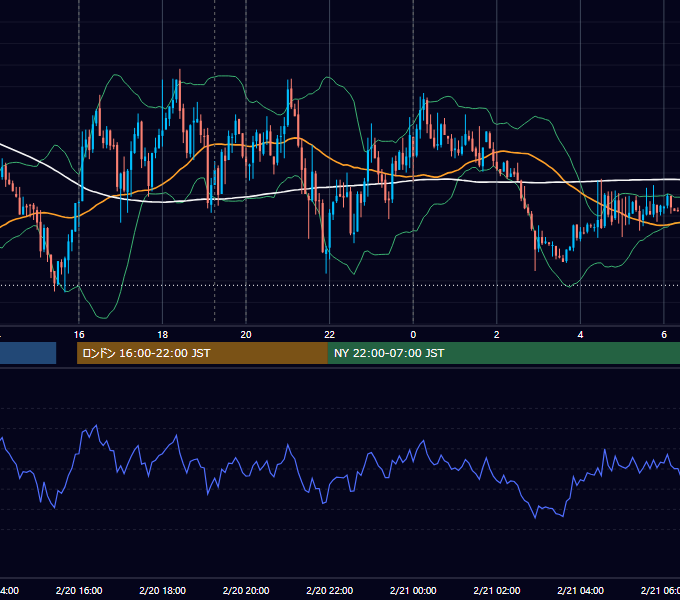Image resolution: width=680 pixels, height=600 pixels.
Task: Click the 2/21 04:00 date label
Action: (580, 590)
